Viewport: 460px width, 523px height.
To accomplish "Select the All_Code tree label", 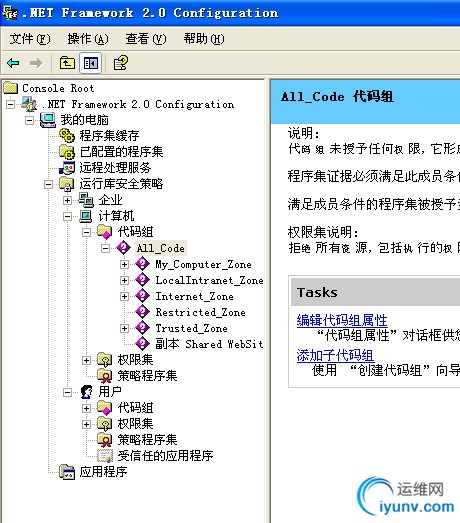I will [x=161, y=248].
